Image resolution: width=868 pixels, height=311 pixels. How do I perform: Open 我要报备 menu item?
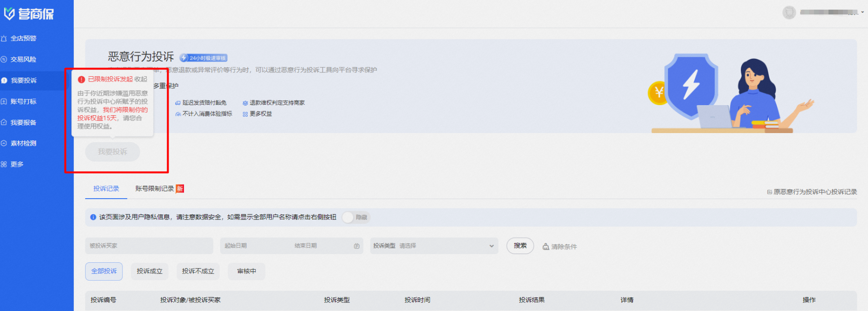coord(24,122)
